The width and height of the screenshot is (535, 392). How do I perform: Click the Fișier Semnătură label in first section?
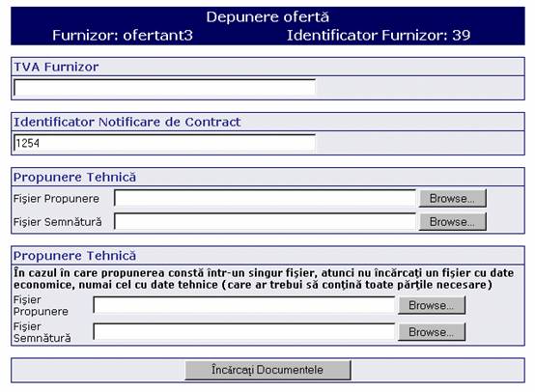(x=58, y=222)
